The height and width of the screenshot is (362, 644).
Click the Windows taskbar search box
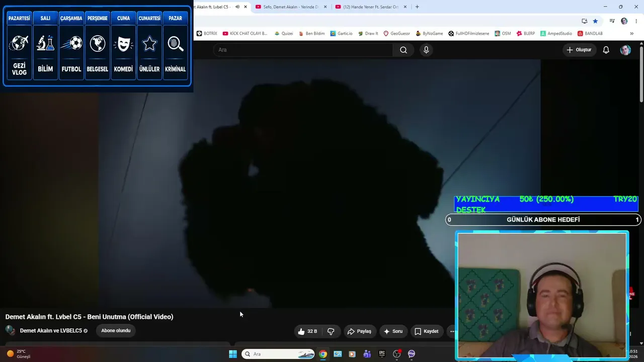[x=278, y=354]
